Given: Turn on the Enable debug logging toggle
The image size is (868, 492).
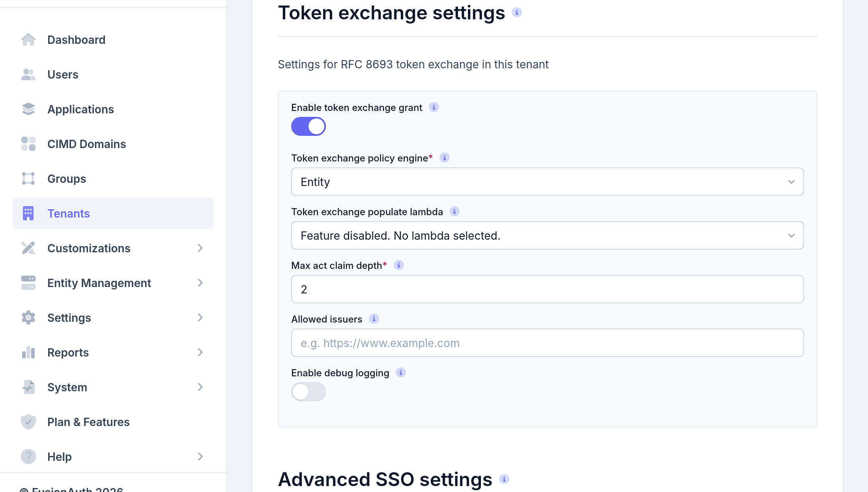Looking at the screenshot, I should [x=309, y=392].
